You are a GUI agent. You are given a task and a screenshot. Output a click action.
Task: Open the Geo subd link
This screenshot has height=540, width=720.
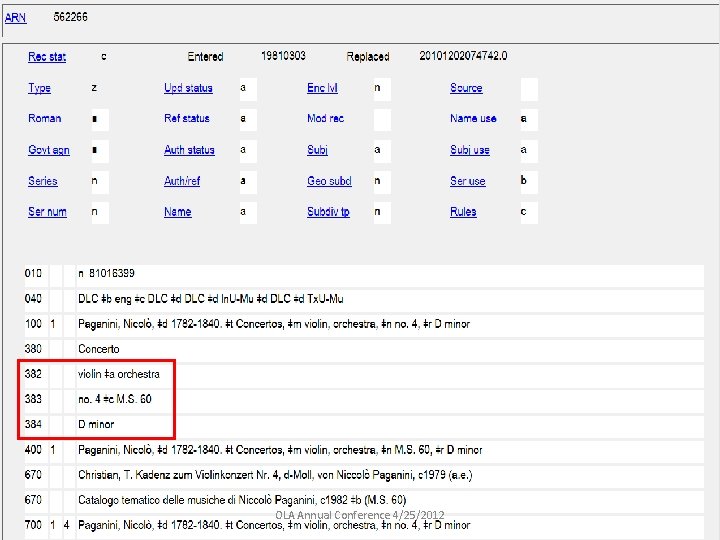click(x=329, y=181)
